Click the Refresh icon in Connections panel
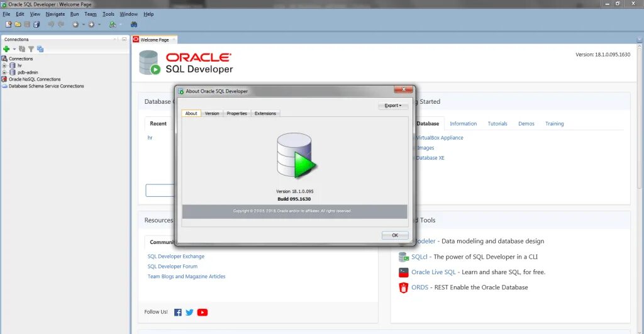The width and height of the screenshot is (644, 334). pos(22,49)
